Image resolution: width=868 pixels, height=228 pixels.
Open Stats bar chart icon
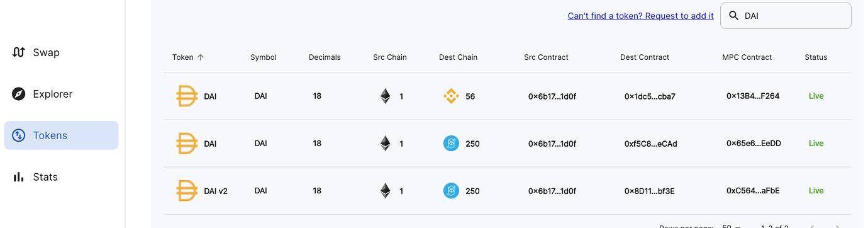click(19, 177)
